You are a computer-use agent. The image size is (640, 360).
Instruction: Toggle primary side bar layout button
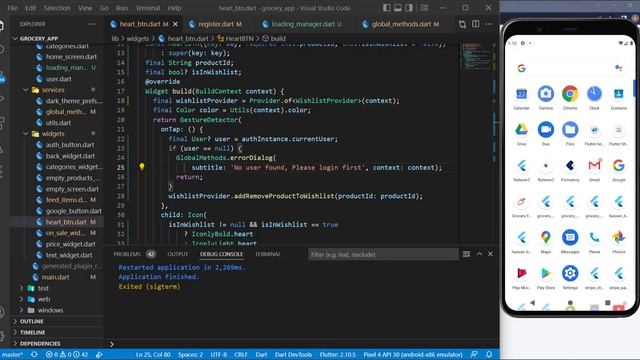click(386, 8)
